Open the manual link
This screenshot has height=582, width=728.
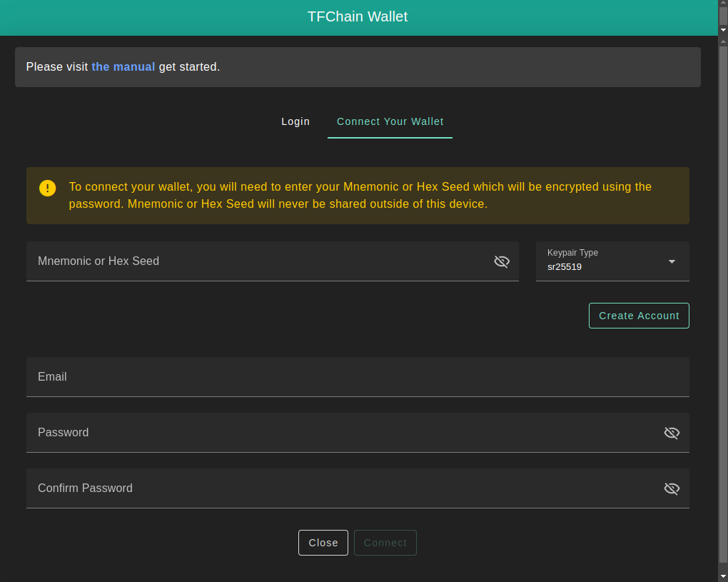point(123,66)
